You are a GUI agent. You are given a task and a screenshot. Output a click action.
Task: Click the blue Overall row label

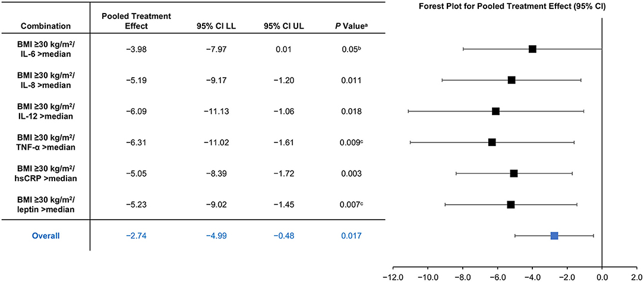(46, 236)
